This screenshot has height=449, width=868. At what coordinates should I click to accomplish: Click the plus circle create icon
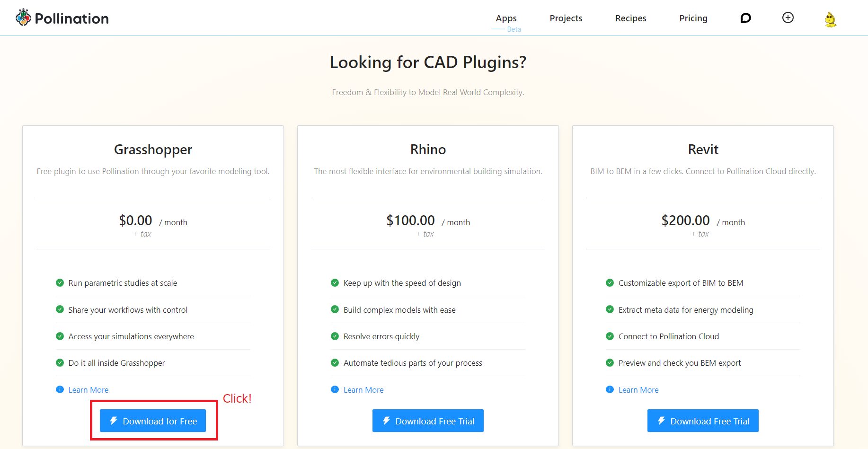(788, 18)
